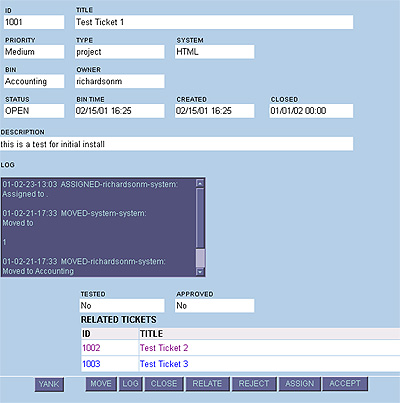
Task: Click the Description text field
Action: tap(176, 144)
